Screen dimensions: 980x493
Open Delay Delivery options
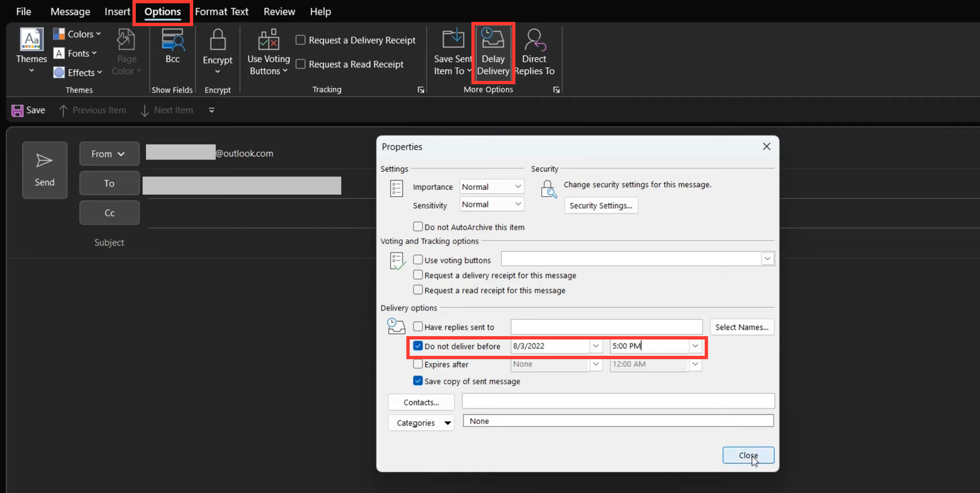pyautogui.click(x=493, y=52)
